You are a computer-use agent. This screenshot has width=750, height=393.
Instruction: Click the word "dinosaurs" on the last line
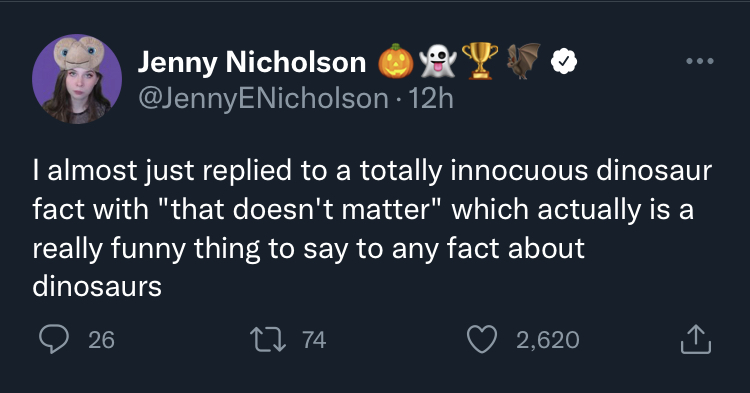(x=97, y=287)
